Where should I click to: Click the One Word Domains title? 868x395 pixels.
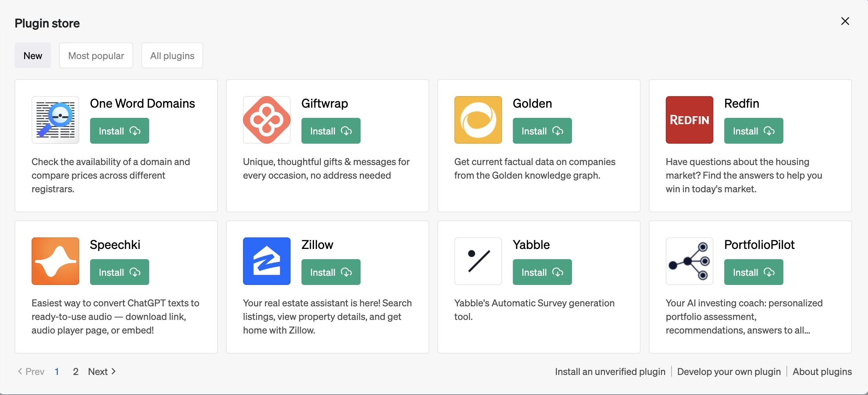point(142,103)
